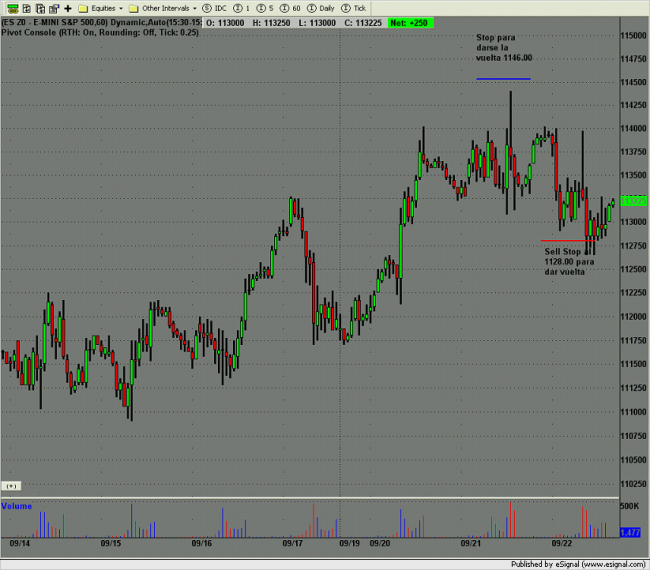The height and width of the screenshot is (570, 650).
Task: Click the 09/17 date label
Action: pos(293,543)
